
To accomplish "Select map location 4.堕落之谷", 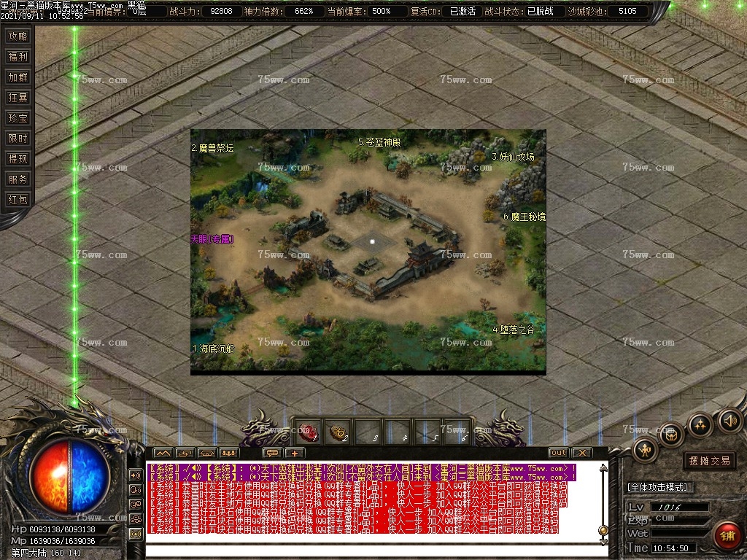I will point(514,330).
